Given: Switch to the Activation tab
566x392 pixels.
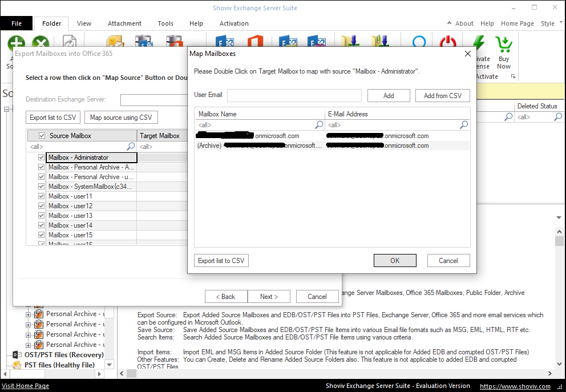Looking at the screenshot, I should (234, 23).
